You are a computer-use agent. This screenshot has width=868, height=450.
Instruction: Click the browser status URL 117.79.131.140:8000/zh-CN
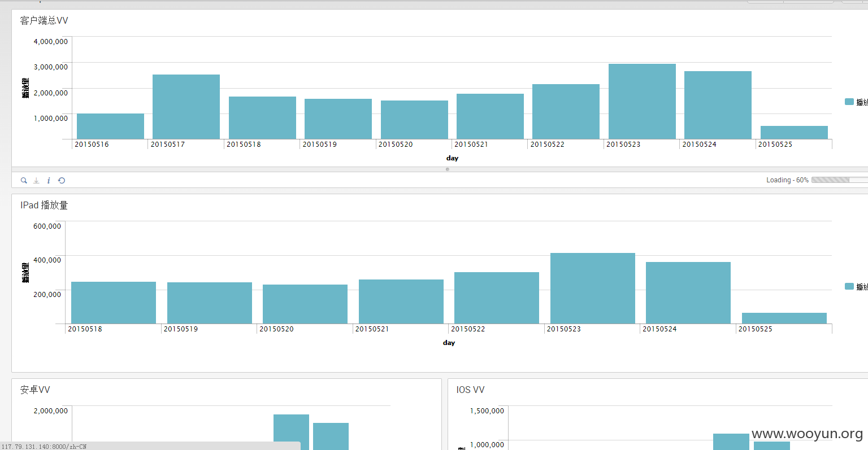pos(44,447)
